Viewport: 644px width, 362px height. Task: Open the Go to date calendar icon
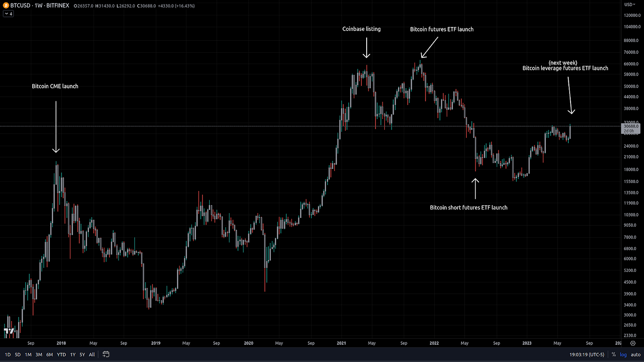coord(106,354)
